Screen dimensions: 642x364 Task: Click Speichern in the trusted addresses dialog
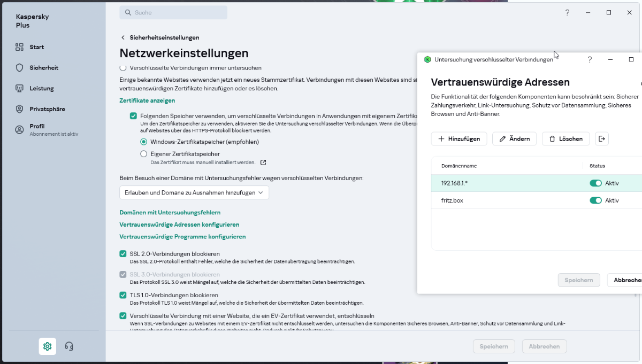pos(579,280)
